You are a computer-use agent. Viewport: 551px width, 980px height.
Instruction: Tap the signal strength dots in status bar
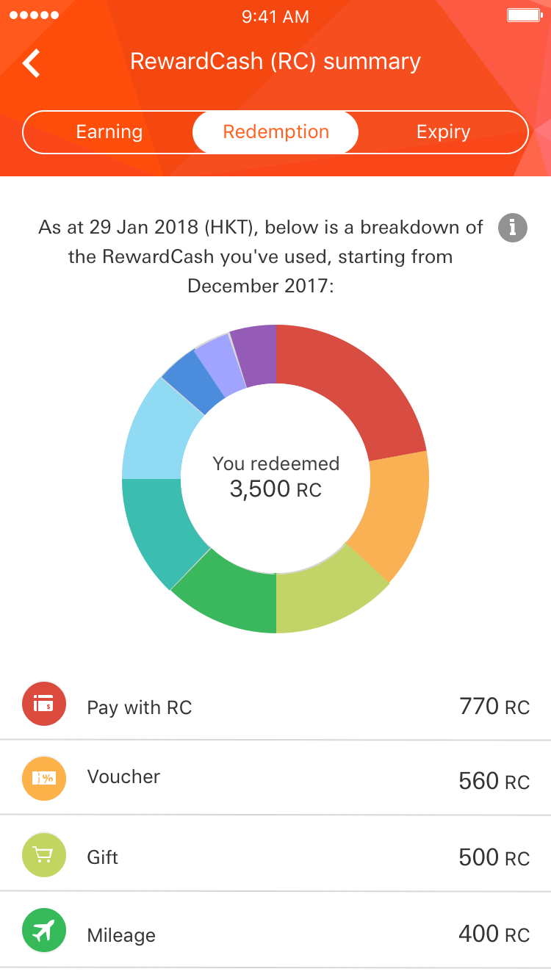tap(35, 15)
